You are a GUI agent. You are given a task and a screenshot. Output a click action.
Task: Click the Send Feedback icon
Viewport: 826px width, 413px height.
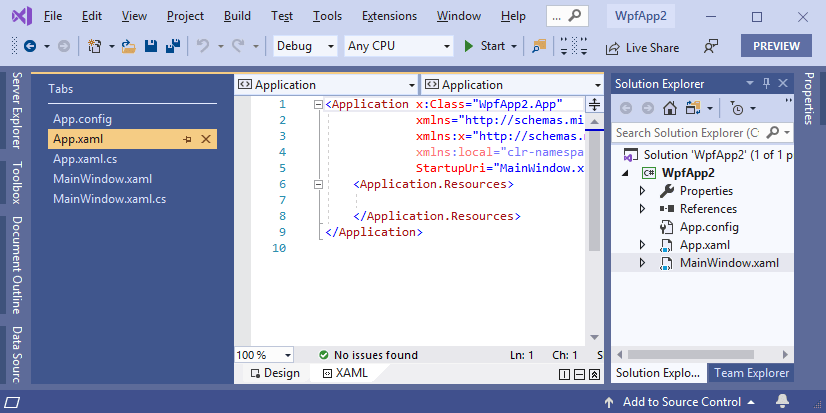point(711,46)
